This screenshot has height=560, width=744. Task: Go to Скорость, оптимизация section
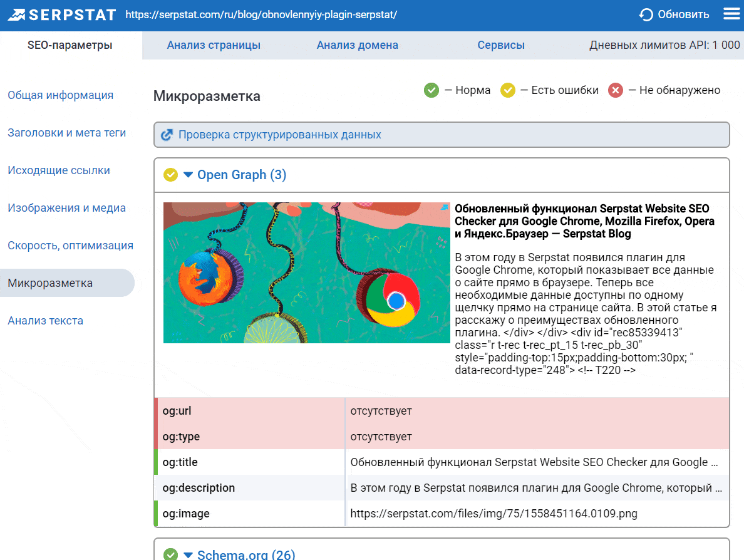[x=70, y=246]
